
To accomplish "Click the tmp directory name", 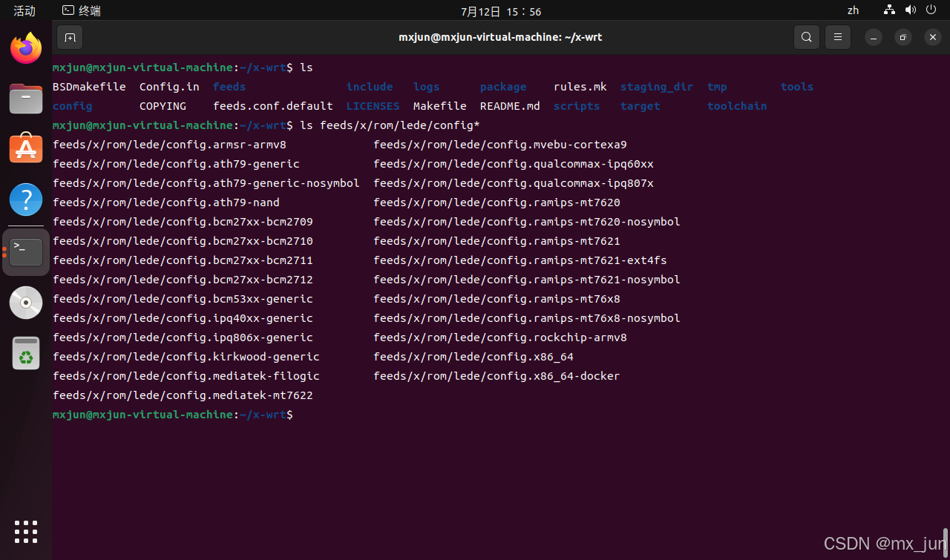I will (x=717, y=87).
